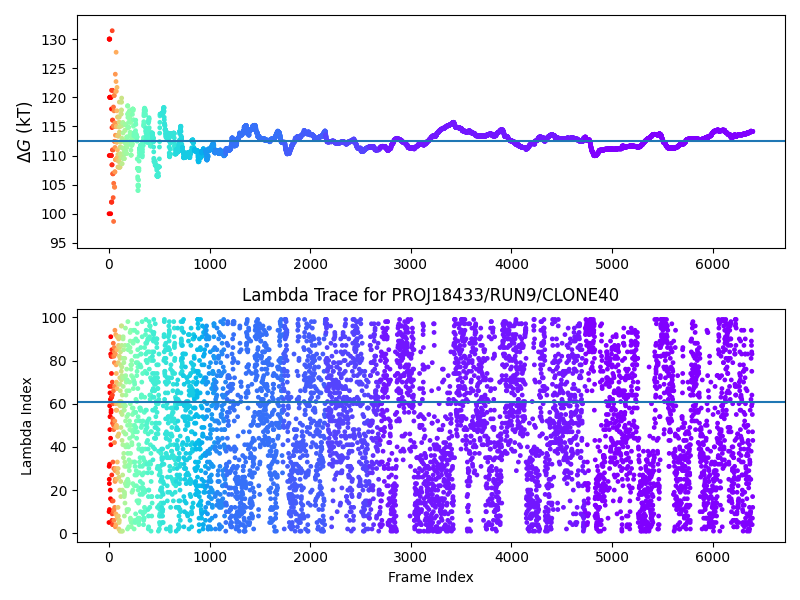Click the Frame Index x-axis label
The image size is (800, 600).
click(x=430, y=577)
